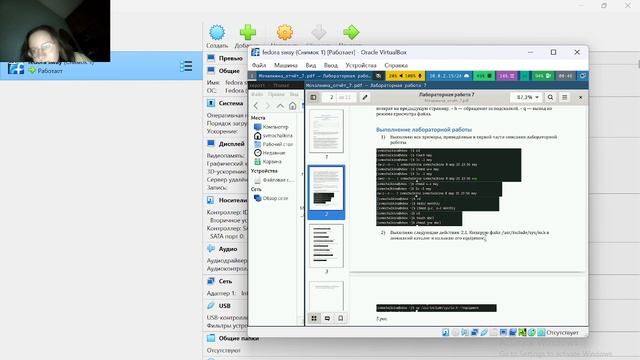640x360 pixels.
Task: Select the fedora VM icon in machine list
Action: (16, 68)
